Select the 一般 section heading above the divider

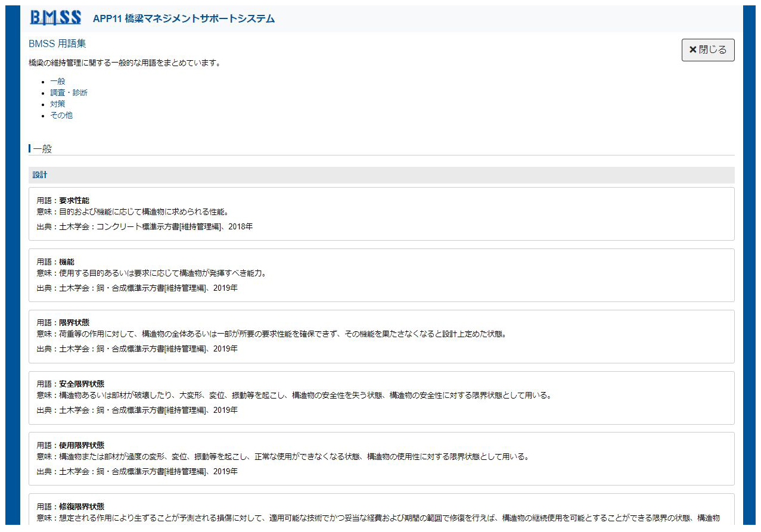(42, 149)
